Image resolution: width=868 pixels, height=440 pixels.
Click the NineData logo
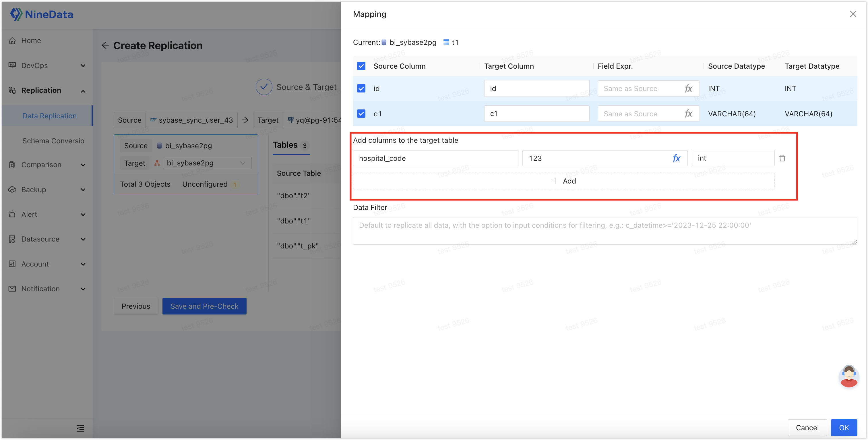[x=42, y=14]
